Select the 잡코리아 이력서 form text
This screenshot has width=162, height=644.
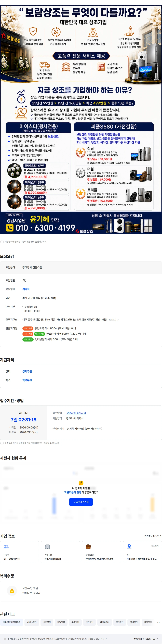[75, 418]
